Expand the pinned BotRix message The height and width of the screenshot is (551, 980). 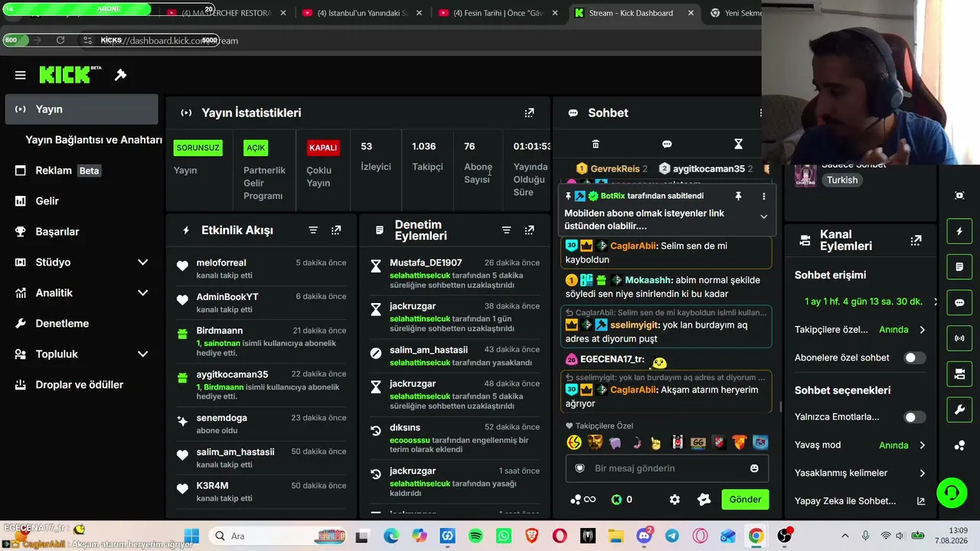tap(763, 217)
